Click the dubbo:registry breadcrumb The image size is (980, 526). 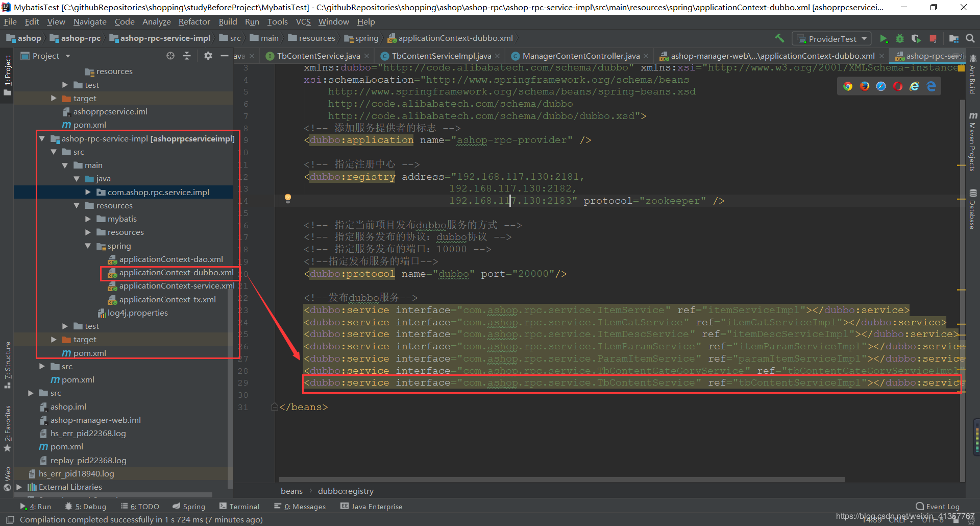[x=346, y=491]
